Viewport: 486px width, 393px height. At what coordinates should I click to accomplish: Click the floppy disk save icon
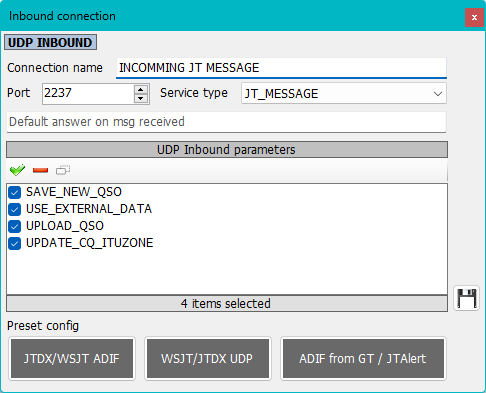tap(466, 298)
